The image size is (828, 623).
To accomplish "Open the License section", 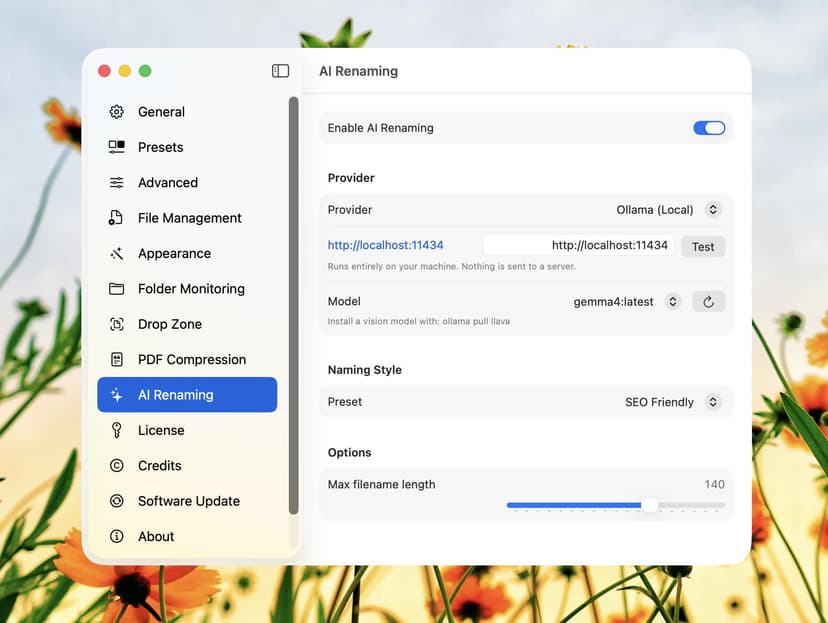I will click(x=187, y=430).
